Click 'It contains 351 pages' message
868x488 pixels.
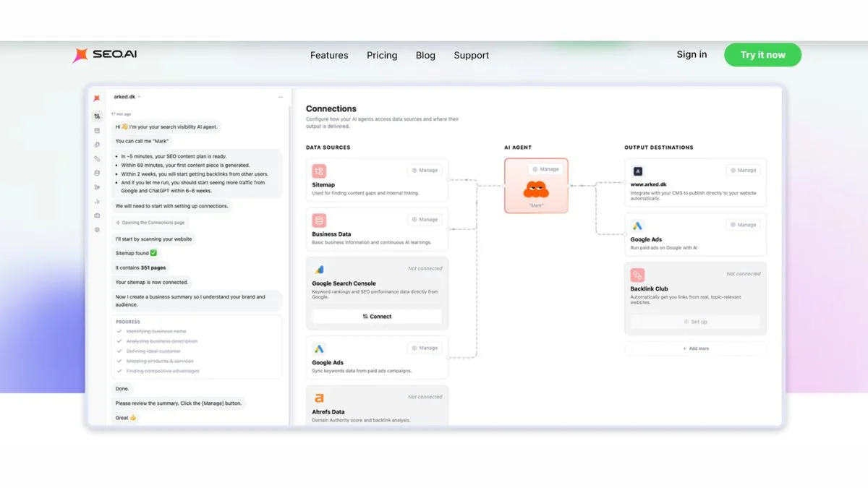click(140, 267)
